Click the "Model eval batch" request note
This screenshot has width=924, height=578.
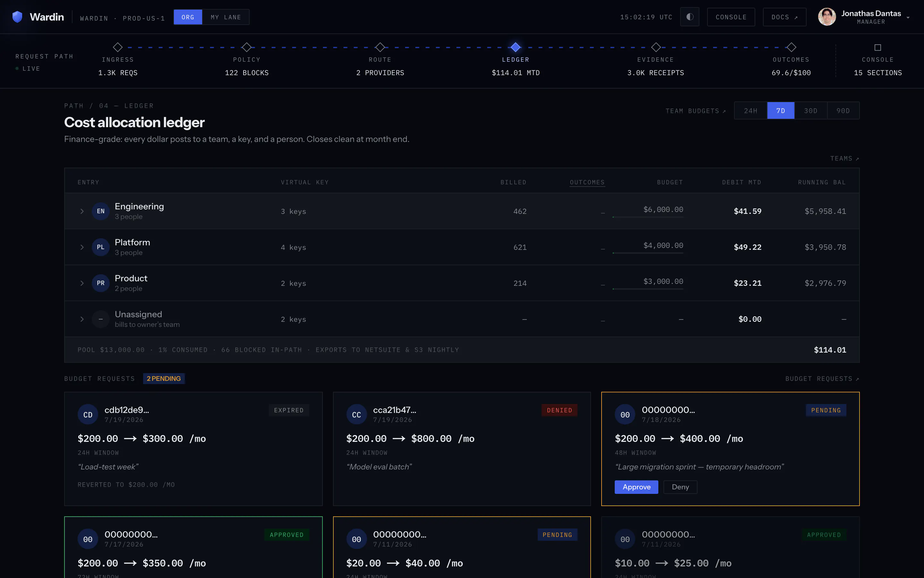tap(379, 467)
